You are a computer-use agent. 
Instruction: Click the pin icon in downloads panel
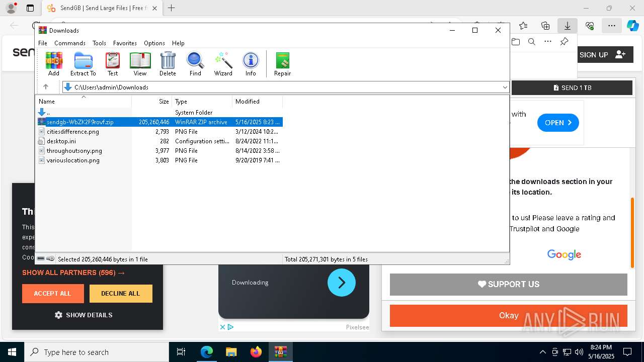564,42
